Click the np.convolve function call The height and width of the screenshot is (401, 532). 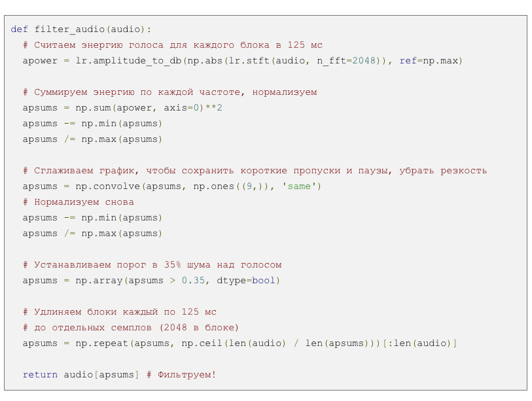coord(111,186)
